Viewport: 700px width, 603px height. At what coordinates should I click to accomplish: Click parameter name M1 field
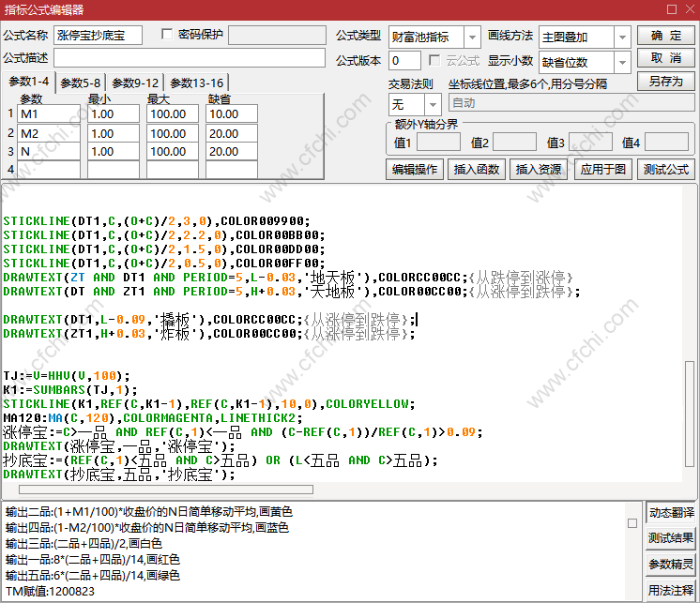(49, 113)
